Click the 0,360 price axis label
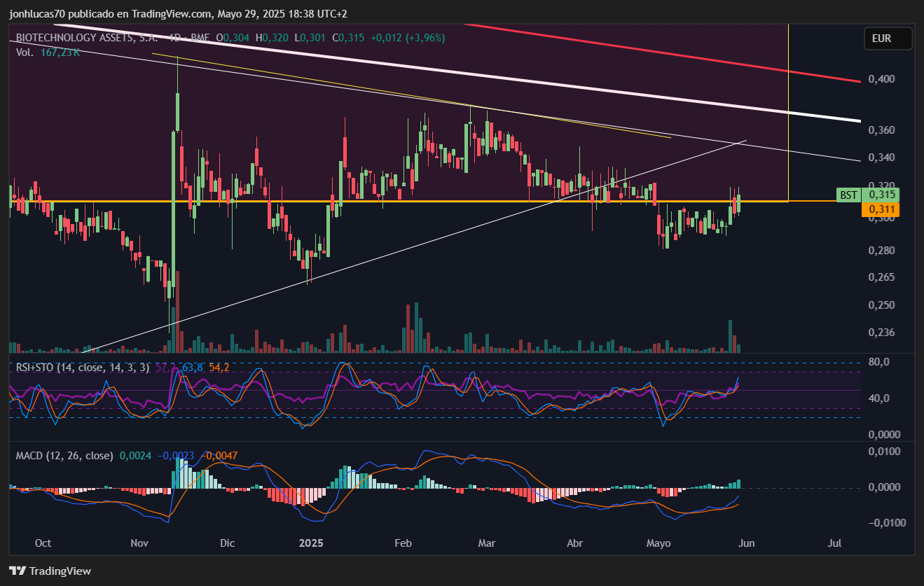The width and height of the screenshot is (924, 586). tap(881, 130)
